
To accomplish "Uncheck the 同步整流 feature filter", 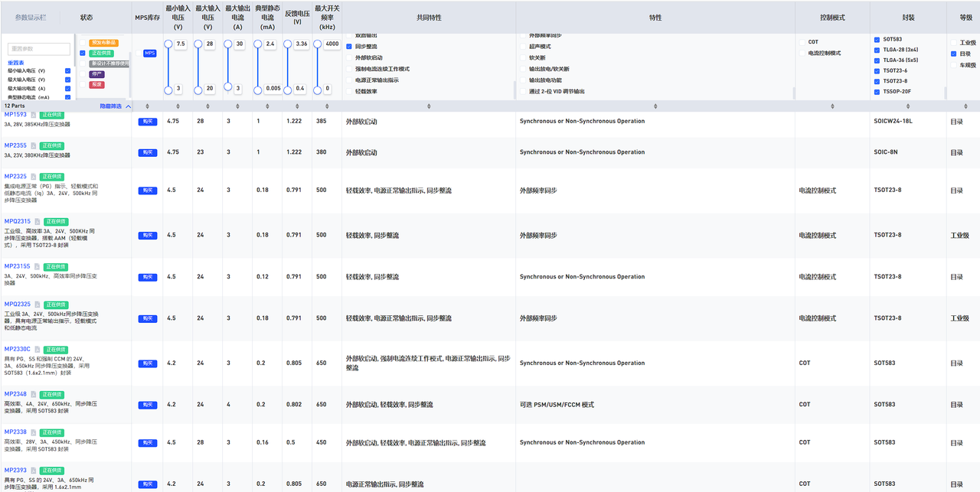I will (x=348, y=47).
